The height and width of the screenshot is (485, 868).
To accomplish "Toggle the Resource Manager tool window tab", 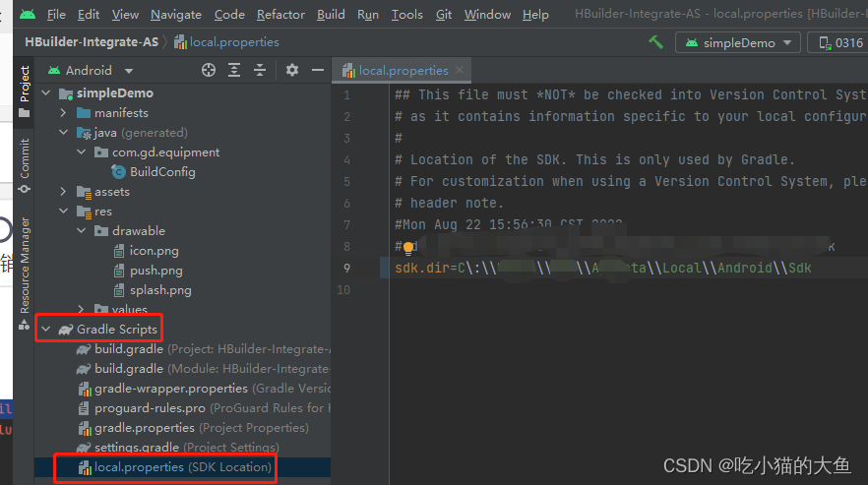I will [x=25, y=273].
